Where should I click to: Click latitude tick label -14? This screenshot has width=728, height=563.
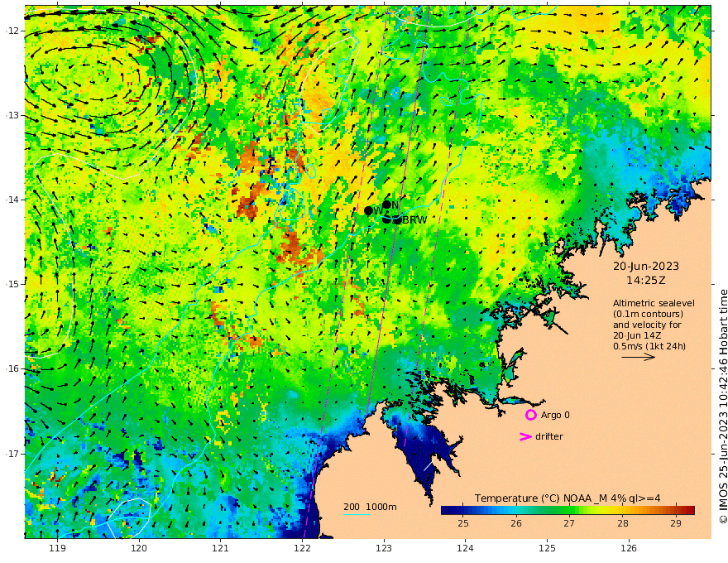[x=12, y=200]
